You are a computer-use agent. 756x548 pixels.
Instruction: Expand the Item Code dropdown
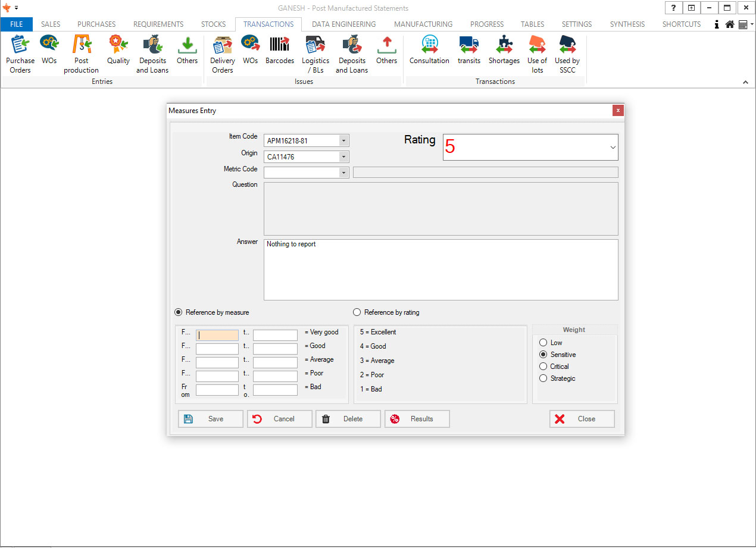[343, 141]
